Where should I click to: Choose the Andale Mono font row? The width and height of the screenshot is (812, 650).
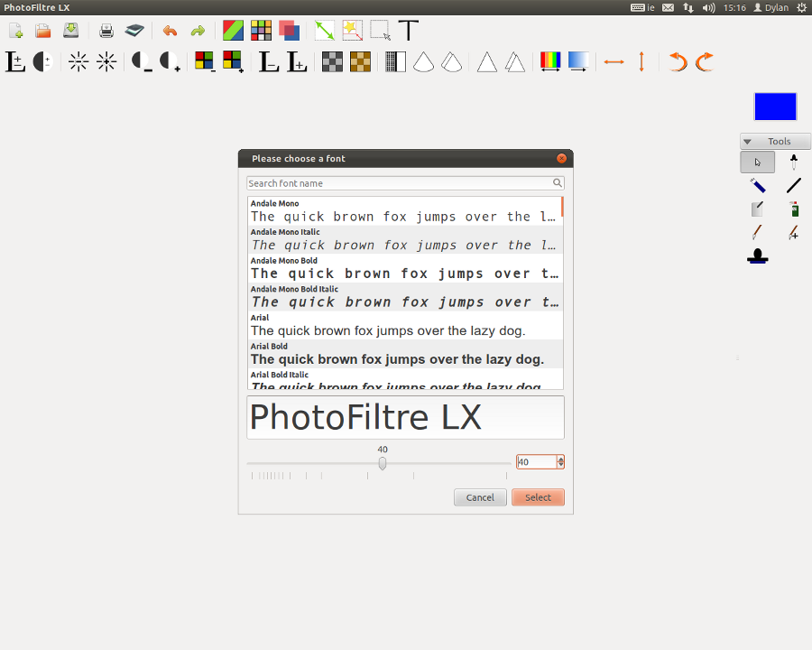[x=405, y=211]
